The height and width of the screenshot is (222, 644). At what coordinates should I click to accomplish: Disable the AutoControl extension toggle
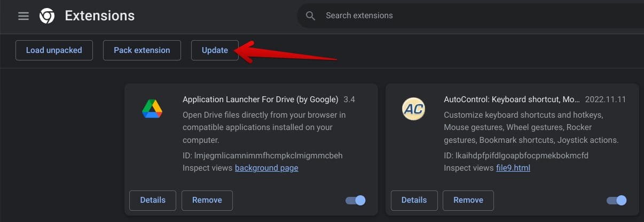click(616, 200)
